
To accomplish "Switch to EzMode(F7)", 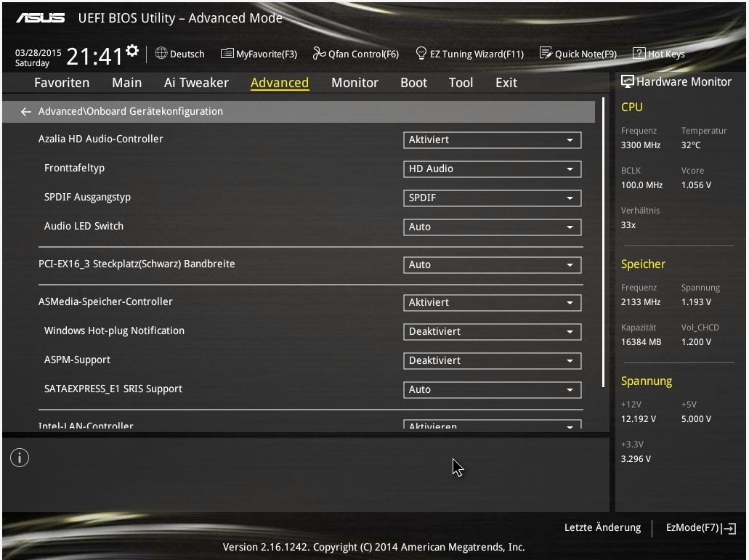I will coord(701,527).
